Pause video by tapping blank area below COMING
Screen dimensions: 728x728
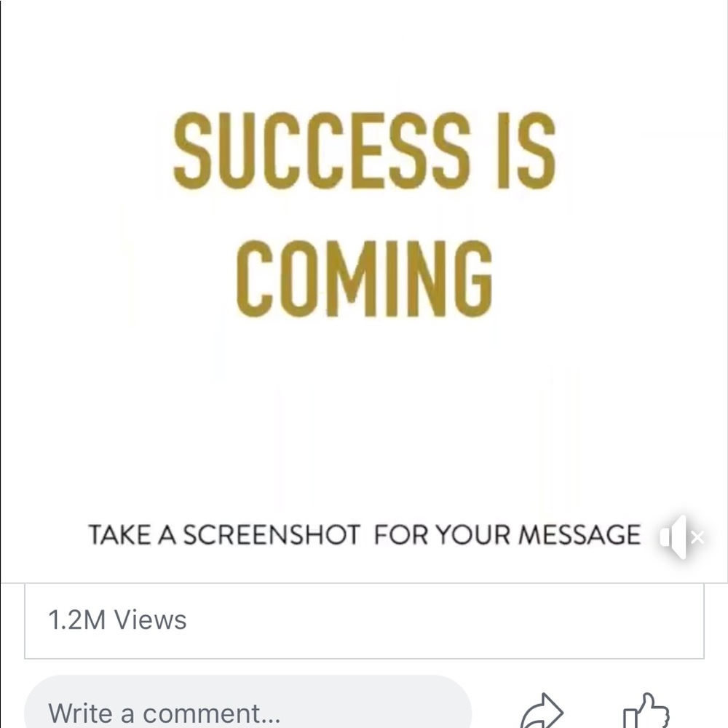365,418
